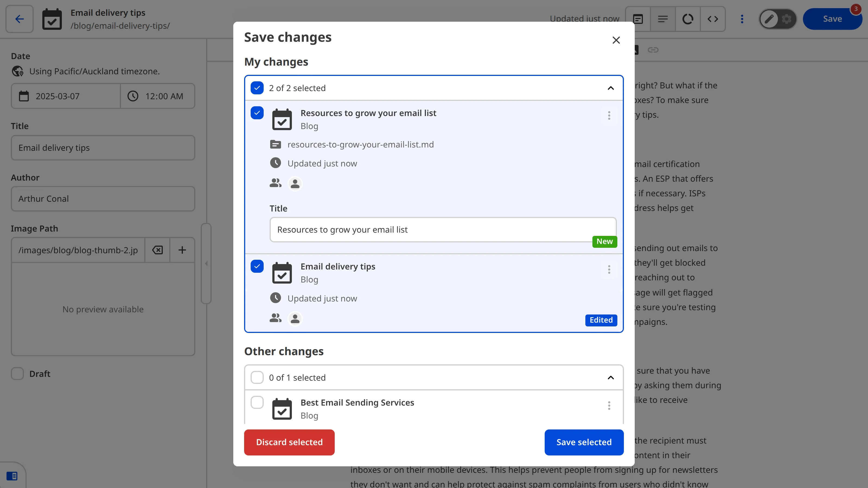Collapse the Other changes section
This screenshot has height=488, width=868.
tap(611, 378)
